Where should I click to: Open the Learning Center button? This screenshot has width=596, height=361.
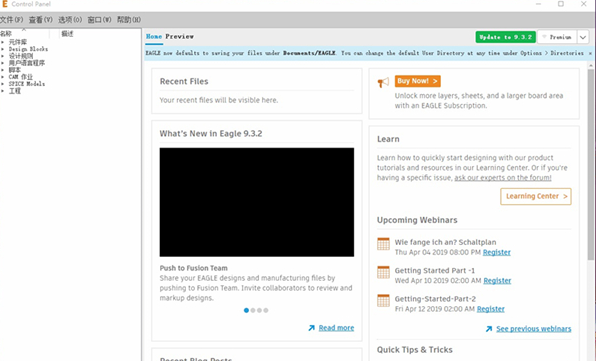point(536,196)
